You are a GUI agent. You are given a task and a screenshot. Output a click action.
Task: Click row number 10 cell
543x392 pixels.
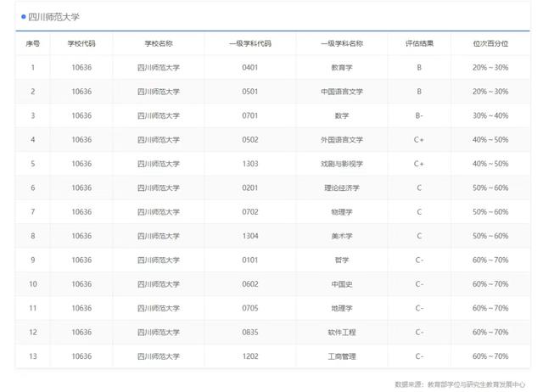tap(33, 284)
